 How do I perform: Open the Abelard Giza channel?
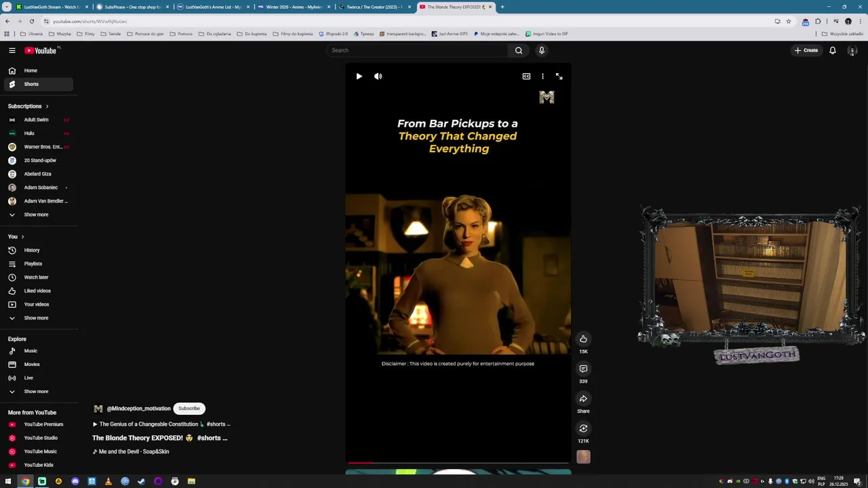[38, 174]
